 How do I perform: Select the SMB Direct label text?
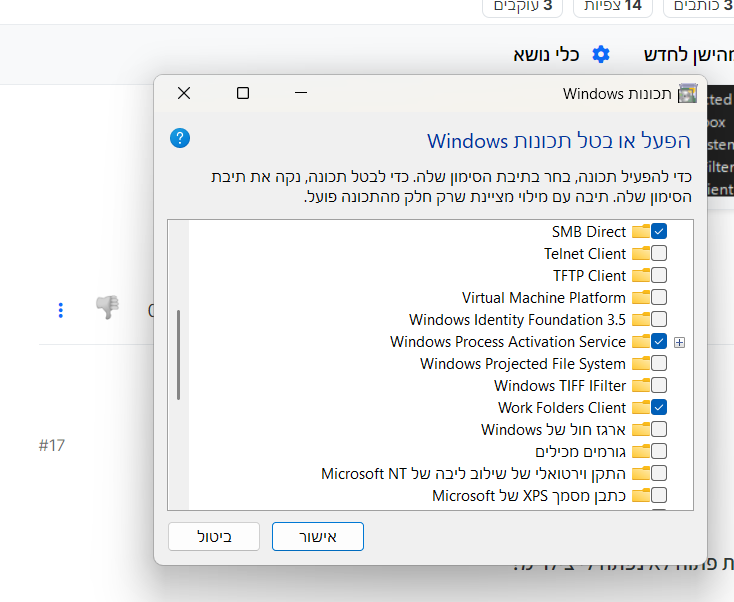[588, 232]
